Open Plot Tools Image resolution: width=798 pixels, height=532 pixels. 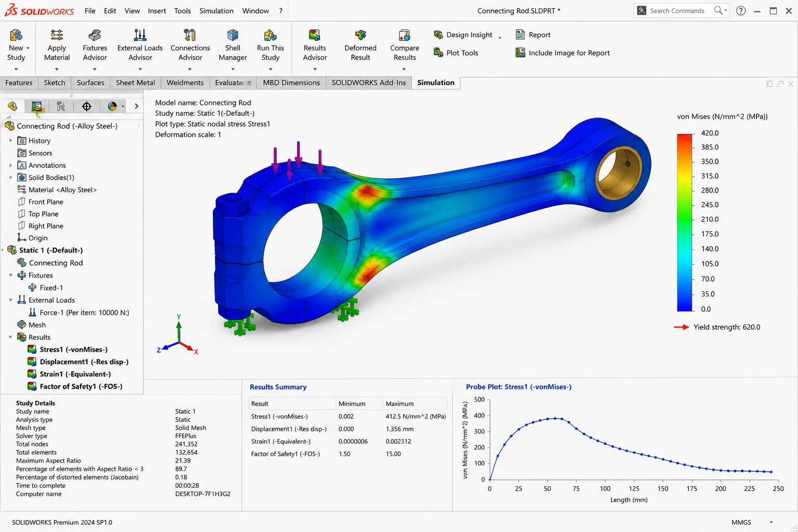(456, 52)
